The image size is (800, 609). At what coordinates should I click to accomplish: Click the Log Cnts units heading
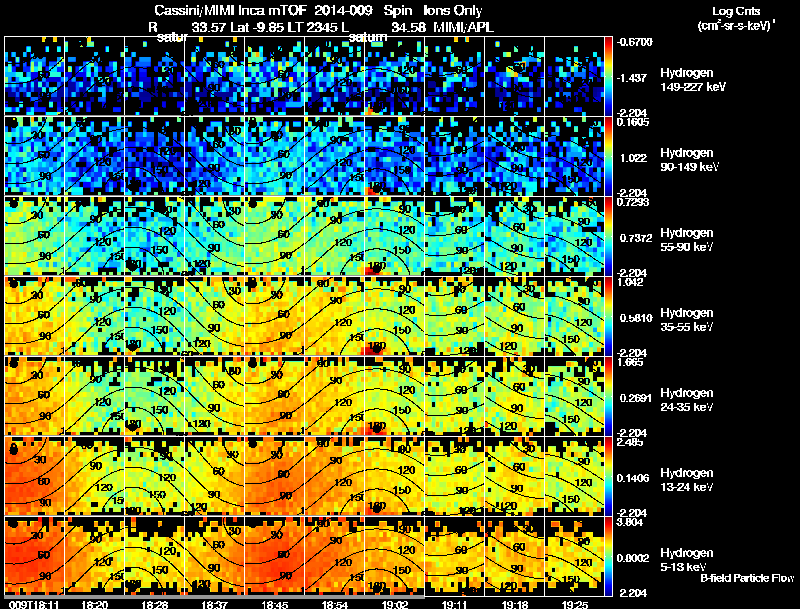(x=736, y=18)
